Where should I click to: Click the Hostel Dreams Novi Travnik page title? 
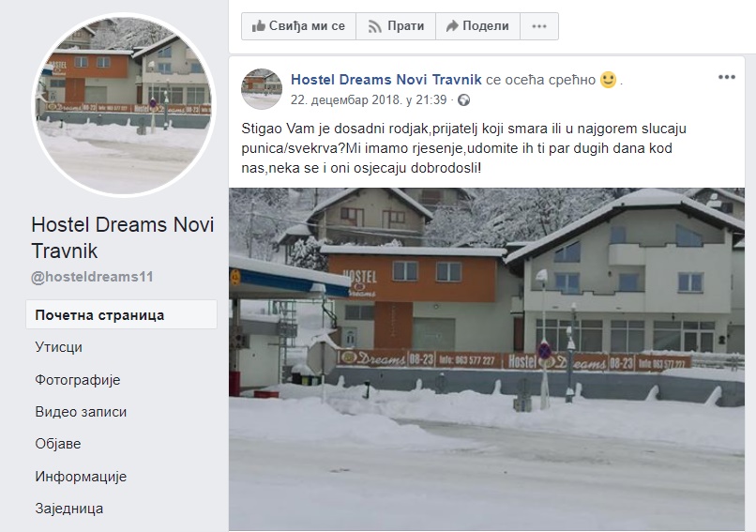pos(123,237)
